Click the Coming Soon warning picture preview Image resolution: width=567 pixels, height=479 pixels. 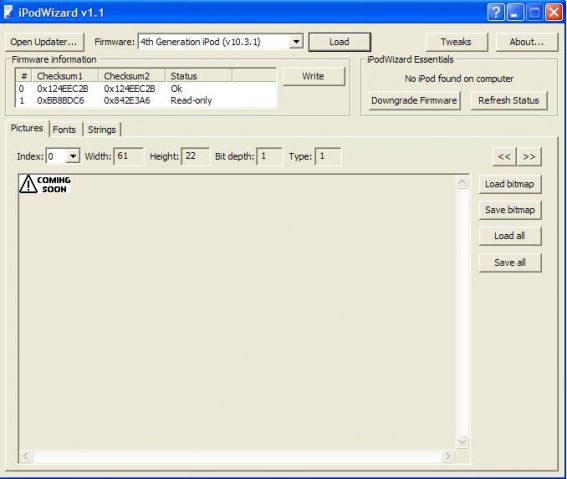(x=44, y=184)
